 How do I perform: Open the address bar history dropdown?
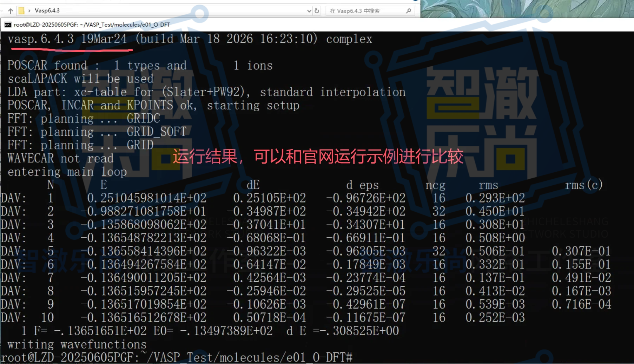pyautogui.click(x=309, y=11)
